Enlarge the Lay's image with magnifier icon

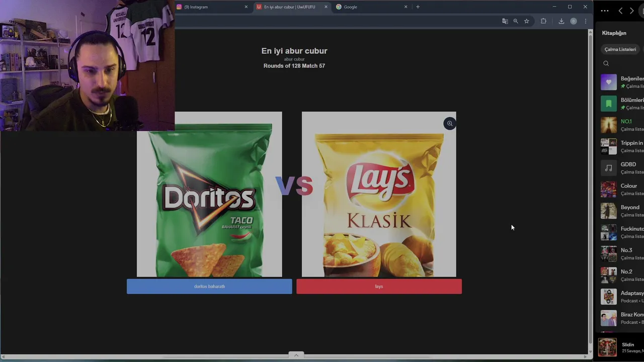[x=450, y=124]
